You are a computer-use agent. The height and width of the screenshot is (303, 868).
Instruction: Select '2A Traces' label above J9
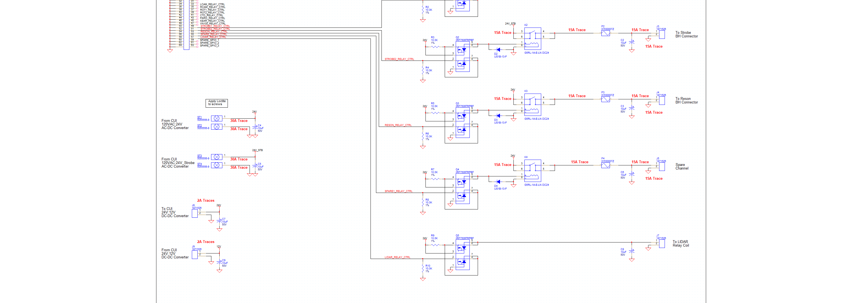click(x=206, y=242)
